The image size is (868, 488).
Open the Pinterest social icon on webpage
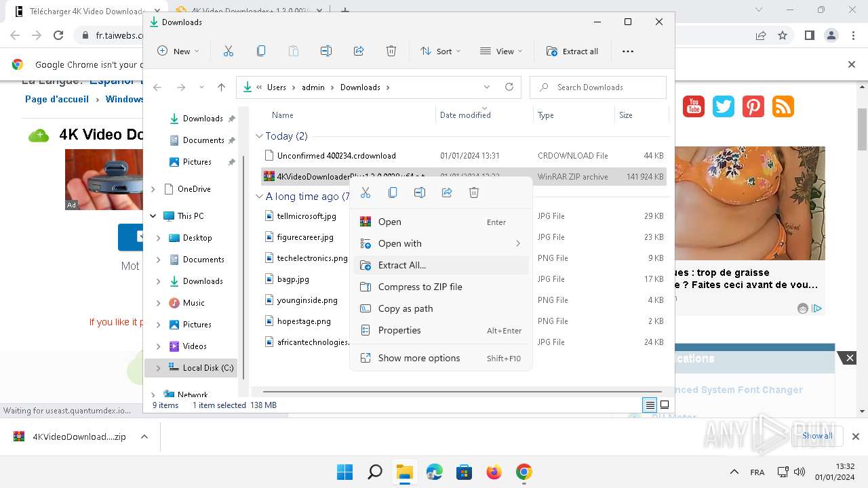click(x=753, y=106)
